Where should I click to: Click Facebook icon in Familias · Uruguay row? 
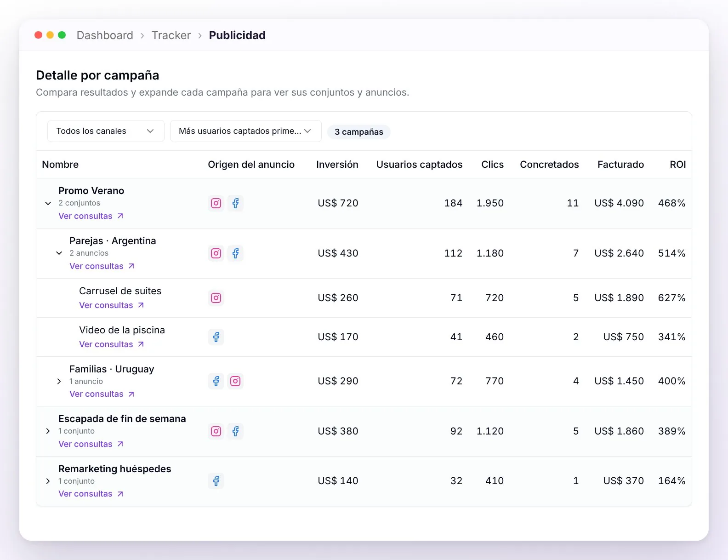(x=216, y=381)
